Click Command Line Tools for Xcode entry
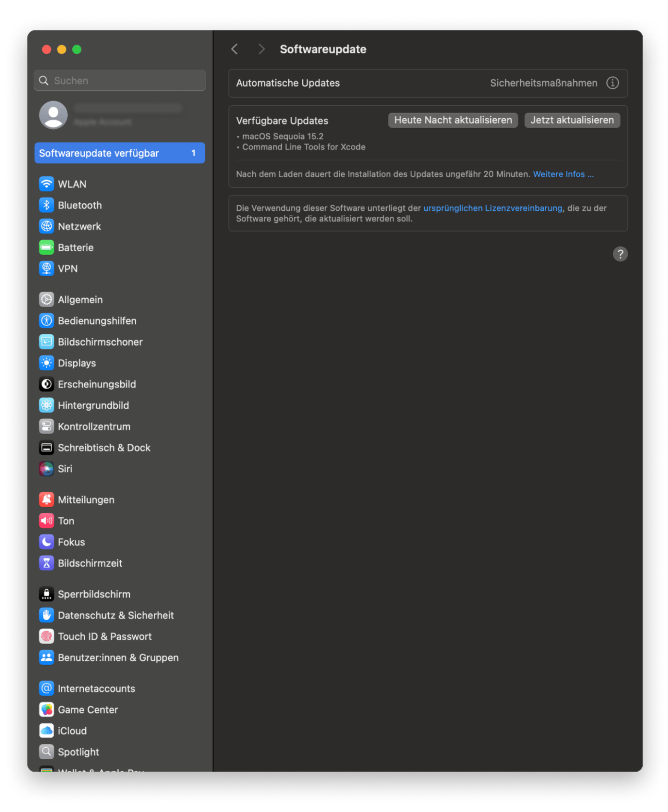This screenshot has height=812, width=668. [303, 146]
